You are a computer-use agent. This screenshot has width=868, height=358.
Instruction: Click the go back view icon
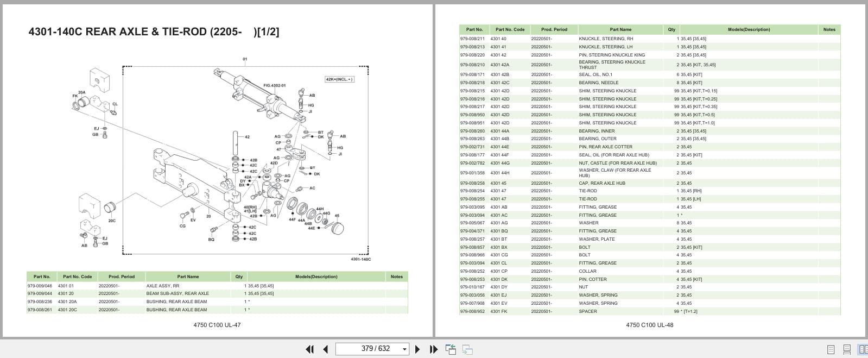(451, 349)
